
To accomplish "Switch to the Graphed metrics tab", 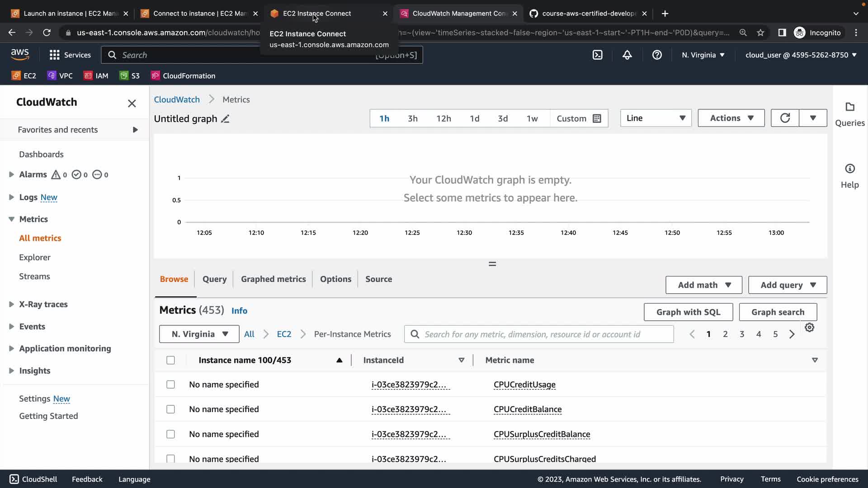I will pos(273,279).
